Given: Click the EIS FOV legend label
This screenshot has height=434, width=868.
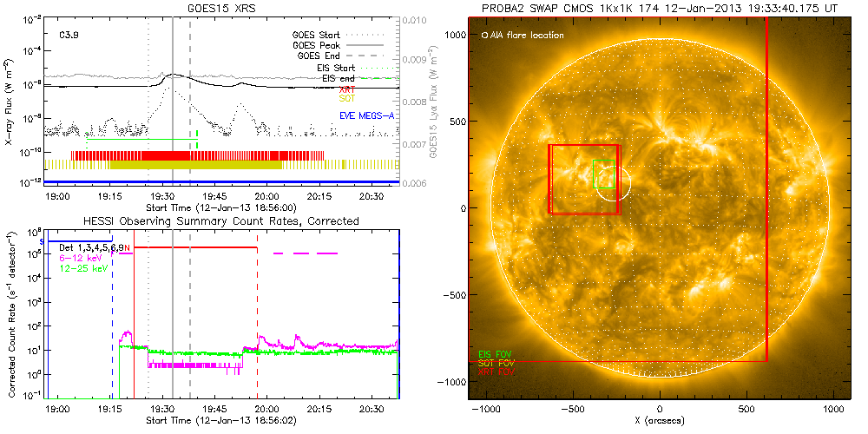Looking at the screenshot, I should 494,354.
